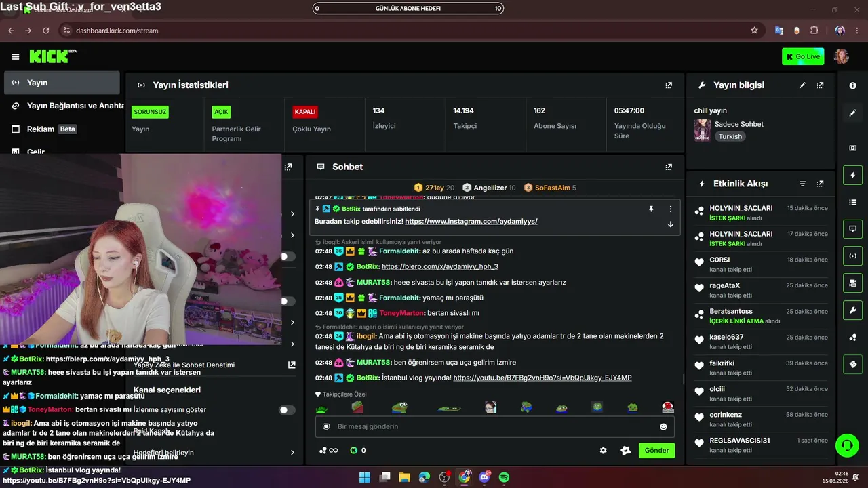Click the list icon in right sidebar

click(853, 202)
